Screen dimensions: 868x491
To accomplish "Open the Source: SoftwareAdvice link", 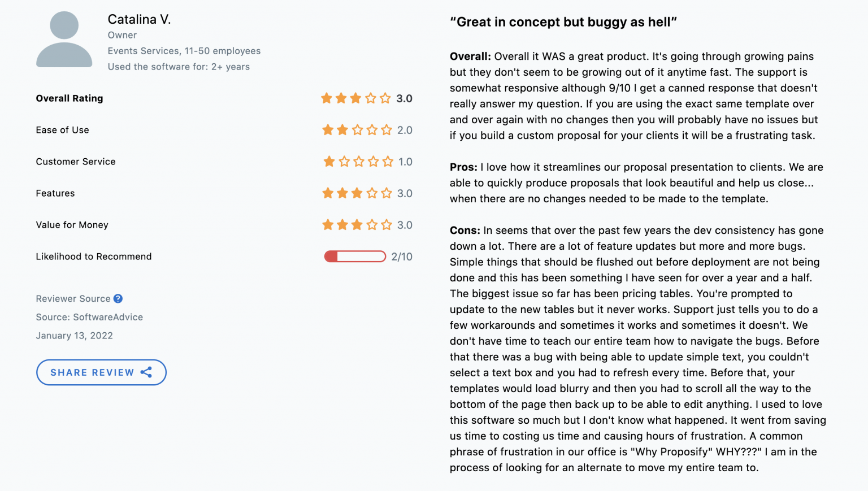I will point(89,317).
